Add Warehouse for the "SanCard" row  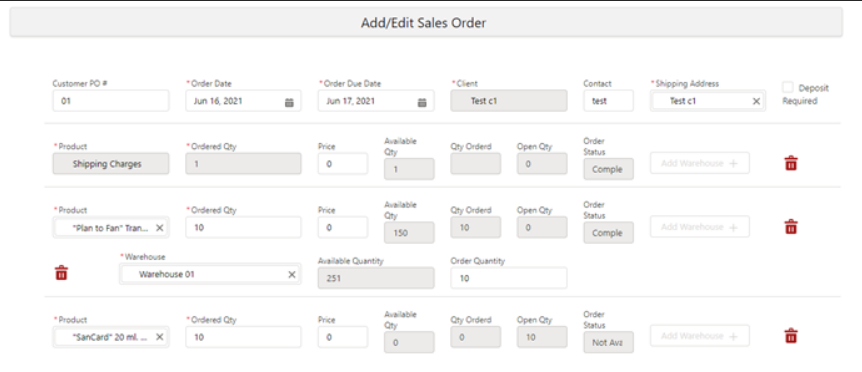point(699,336)
